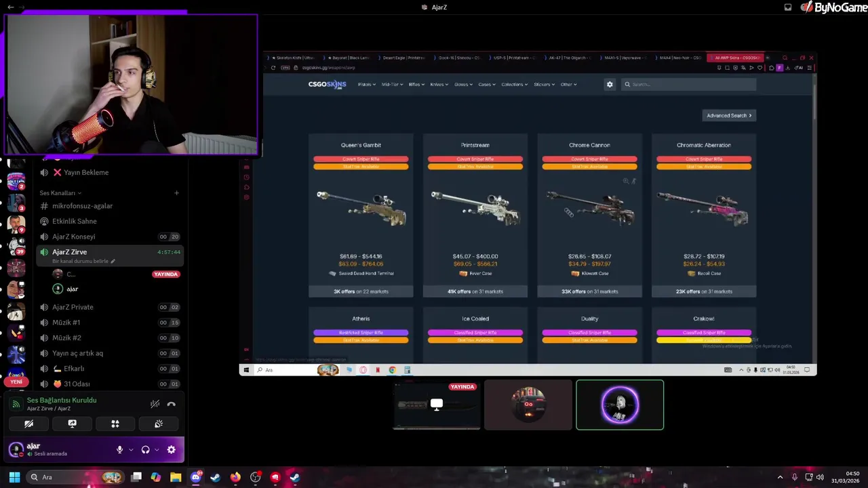Open Ses Bağlantısı Kuruldu connection info
This screenshot has height=488, width=868.
[x=62, y=400]
